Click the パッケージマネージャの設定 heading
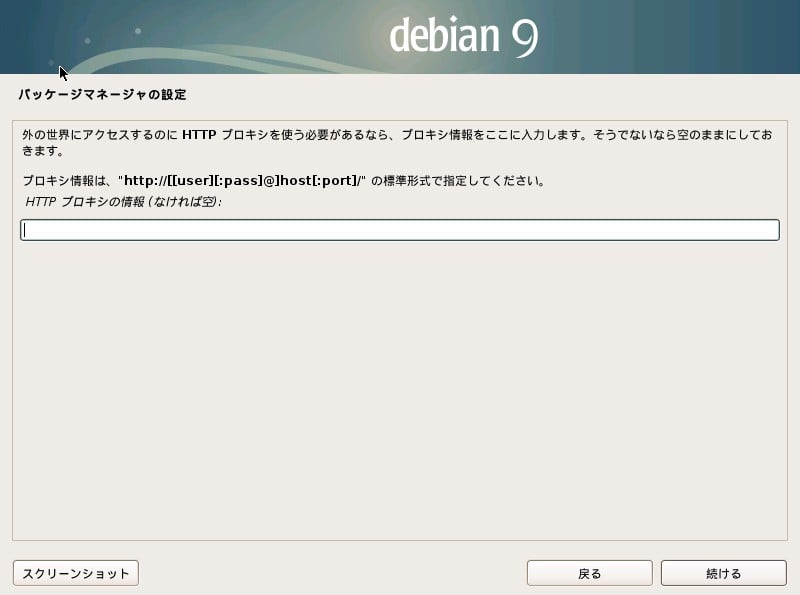Image resolution: width=800 pixels, height=595 pixels. coord(102,94)
